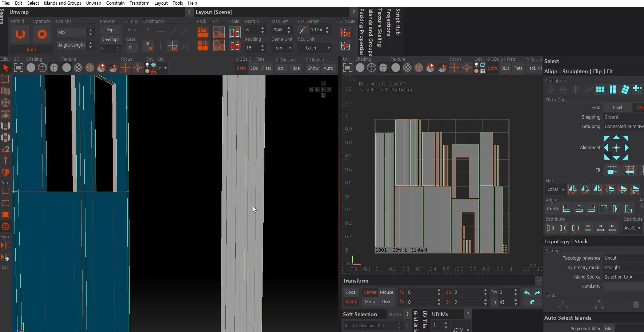Open the Packing Properties vertical tab
The height and width of the screenshot is (332, 644).
[361, 32]
